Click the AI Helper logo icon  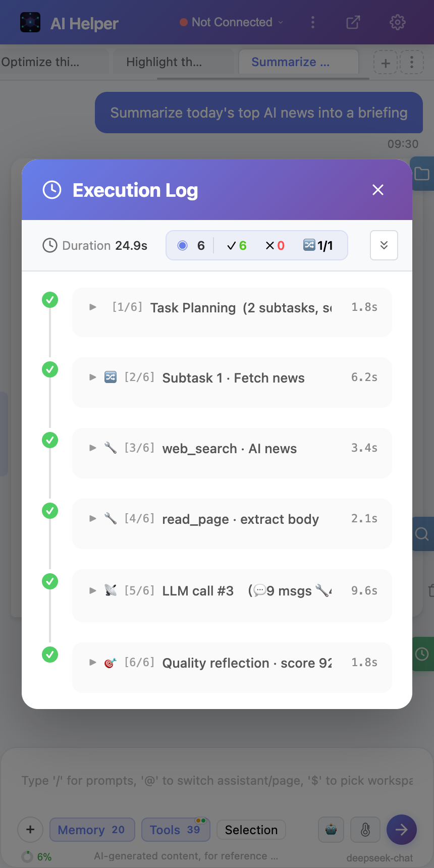[x=30, y=22]
